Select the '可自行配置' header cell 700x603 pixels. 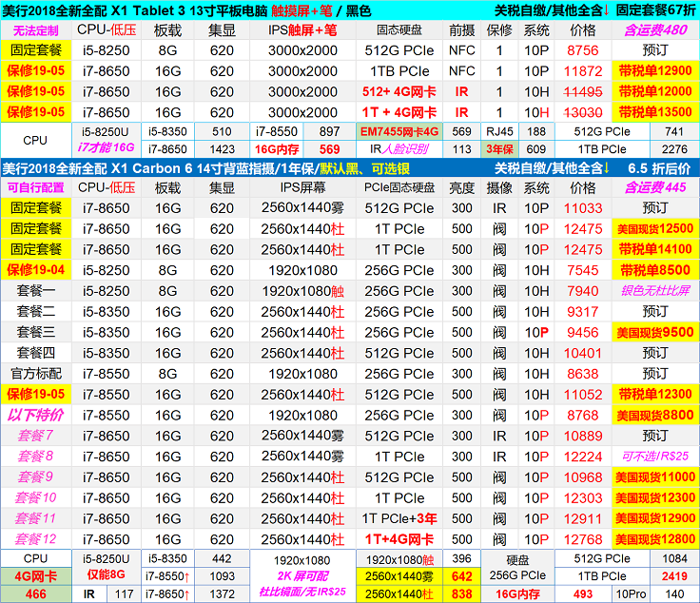[x=36, y=187]
